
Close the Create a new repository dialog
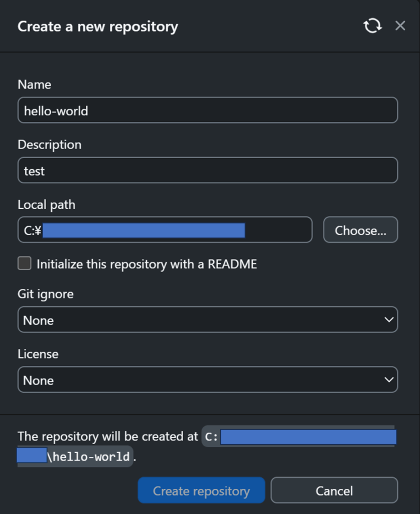point(400,26)
